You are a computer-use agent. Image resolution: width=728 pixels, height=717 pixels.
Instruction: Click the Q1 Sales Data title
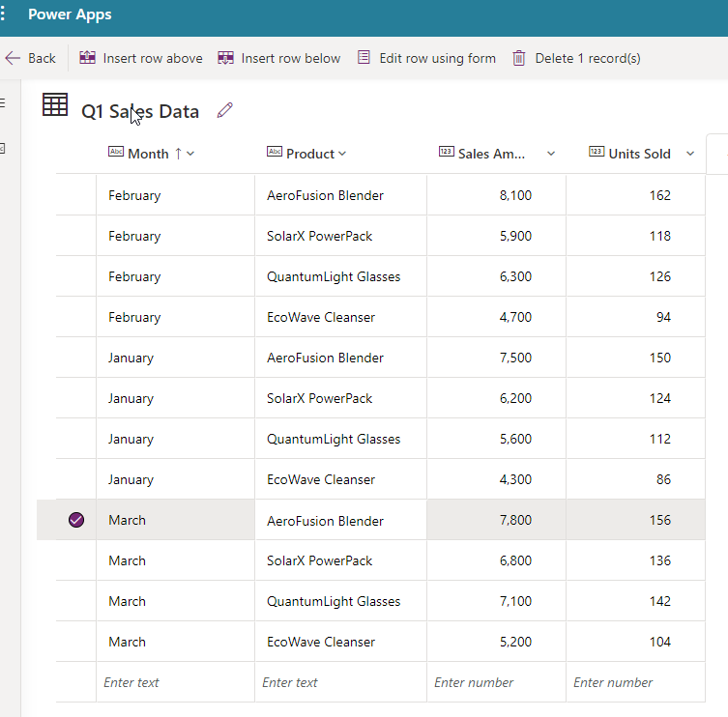pyautogui.click(x=140, y=111)
